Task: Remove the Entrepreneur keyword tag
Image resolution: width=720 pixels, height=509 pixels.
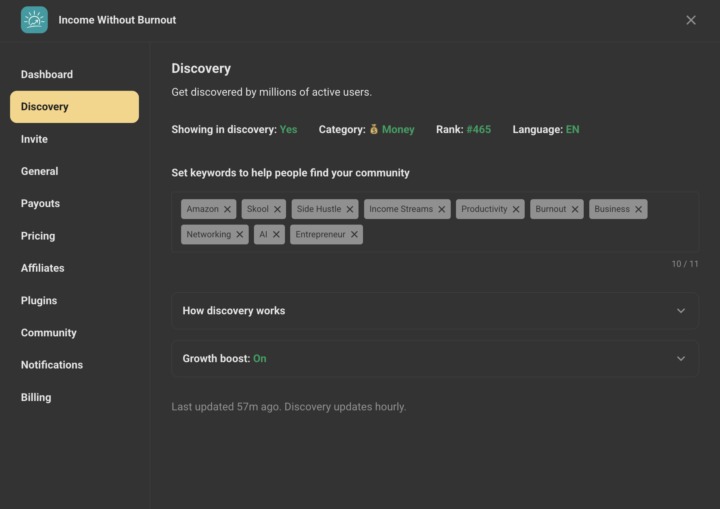Action: [x=354, y=234]
